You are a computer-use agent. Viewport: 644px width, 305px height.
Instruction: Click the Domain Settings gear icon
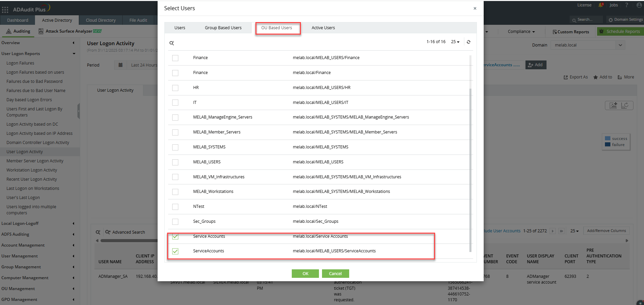611,20
